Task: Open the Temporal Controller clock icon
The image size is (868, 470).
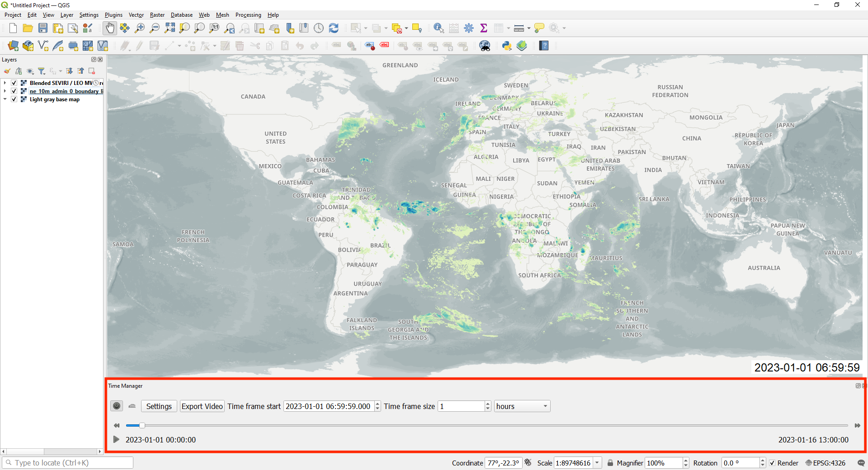Action: [x=319, y=28]
